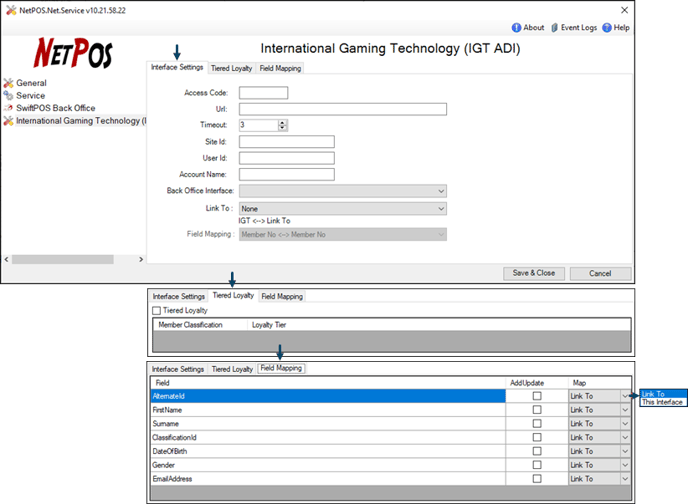
Task: Expand Map dropdown for ClassificationId row
Action: coord(625,437)
